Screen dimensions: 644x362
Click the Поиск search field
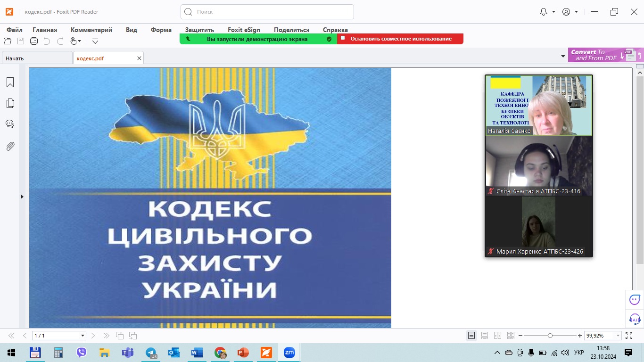[267, 12]
